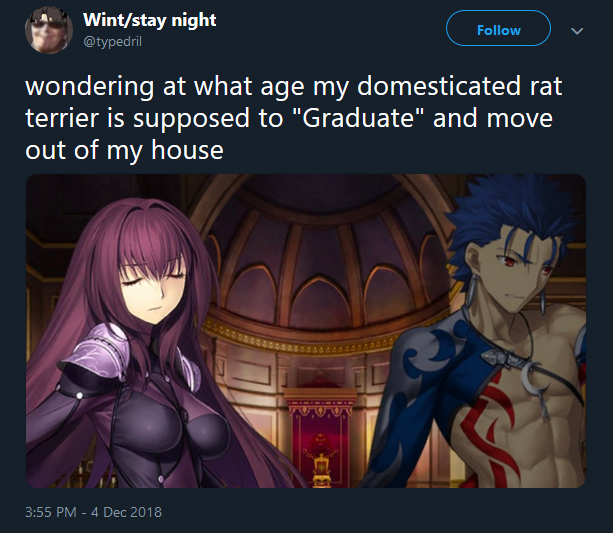Open the Wint/stay night display name

pyautogui.click(x=149, y=20)
